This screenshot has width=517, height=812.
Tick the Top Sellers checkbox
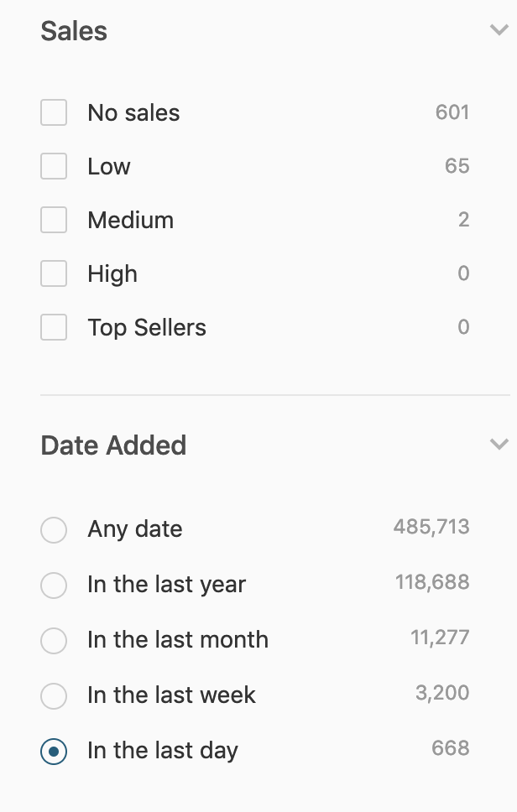[54, 327]
